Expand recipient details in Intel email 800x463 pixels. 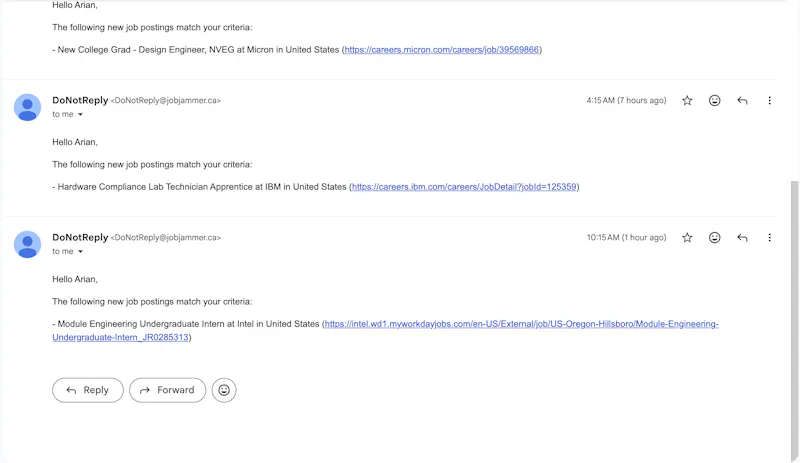pyautogui.click(x=80, y=251)
